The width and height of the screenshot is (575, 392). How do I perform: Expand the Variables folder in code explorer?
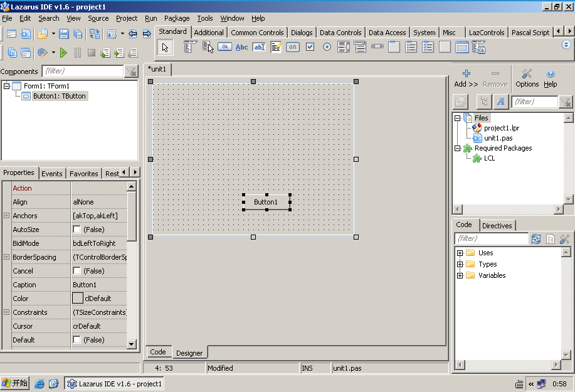coord(460,275)
